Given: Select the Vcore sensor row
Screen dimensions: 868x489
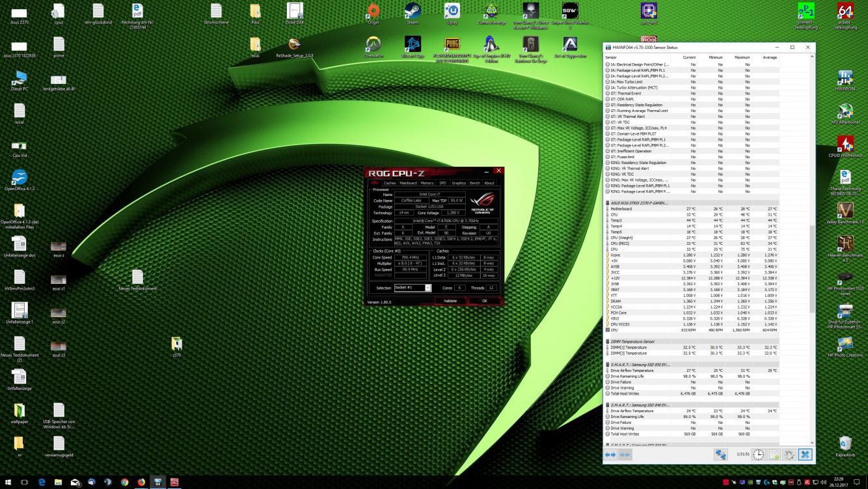Looking at the screenshot, I should point(691,255).
